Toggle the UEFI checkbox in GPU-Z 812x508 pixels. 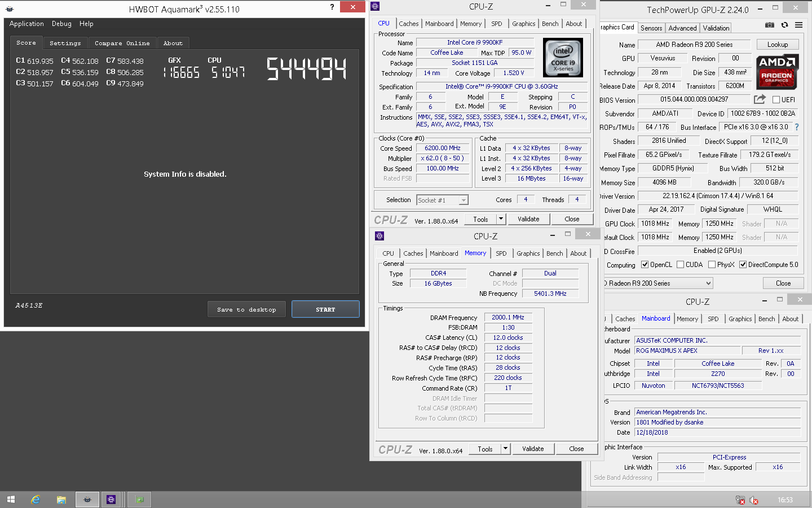[x=776, y=100]
